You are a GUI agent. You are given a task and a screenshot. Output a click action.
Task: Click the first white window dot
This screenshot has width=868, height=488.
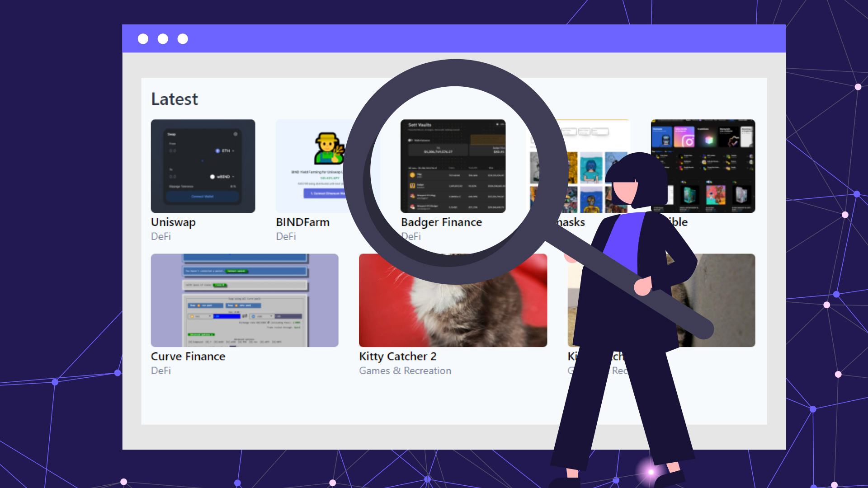coord(143,39)
